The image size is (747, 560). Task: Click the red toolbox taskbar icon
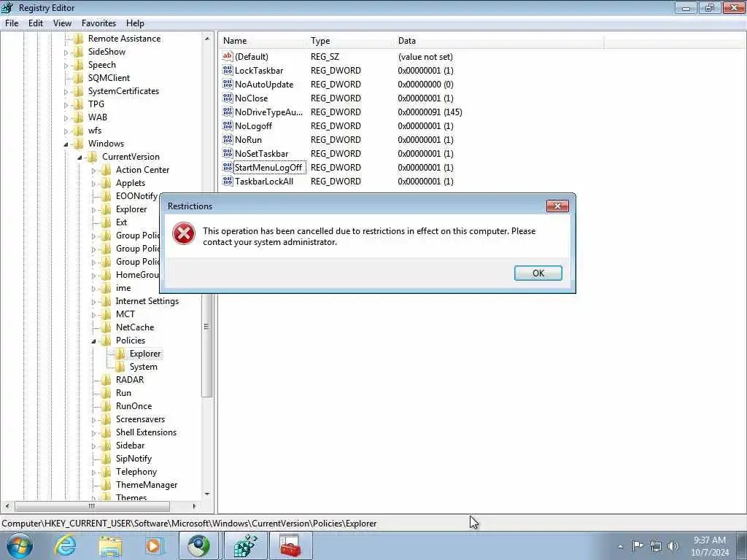(x=290, y=545)
